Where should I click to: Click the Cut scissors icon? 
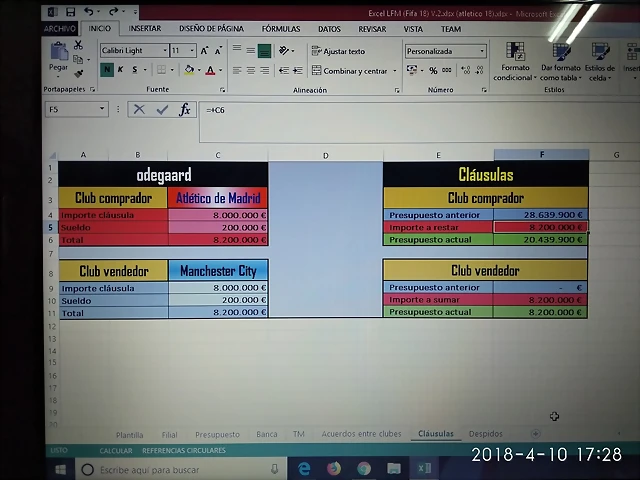pos(78,45)
